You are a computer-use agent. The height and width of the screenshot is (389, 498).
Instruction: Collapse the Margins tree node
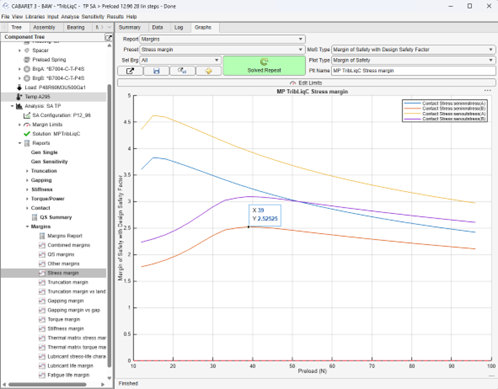pos(27,227)
